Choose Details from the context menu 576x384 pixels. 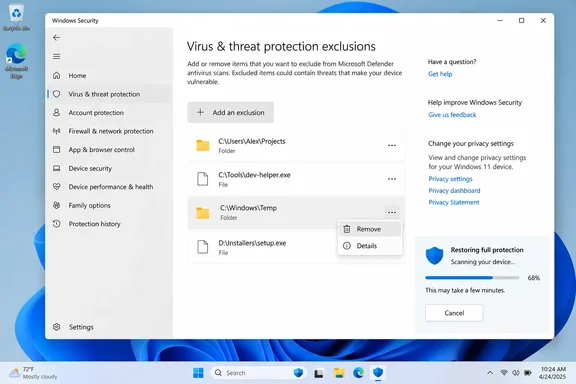(370, 245)
